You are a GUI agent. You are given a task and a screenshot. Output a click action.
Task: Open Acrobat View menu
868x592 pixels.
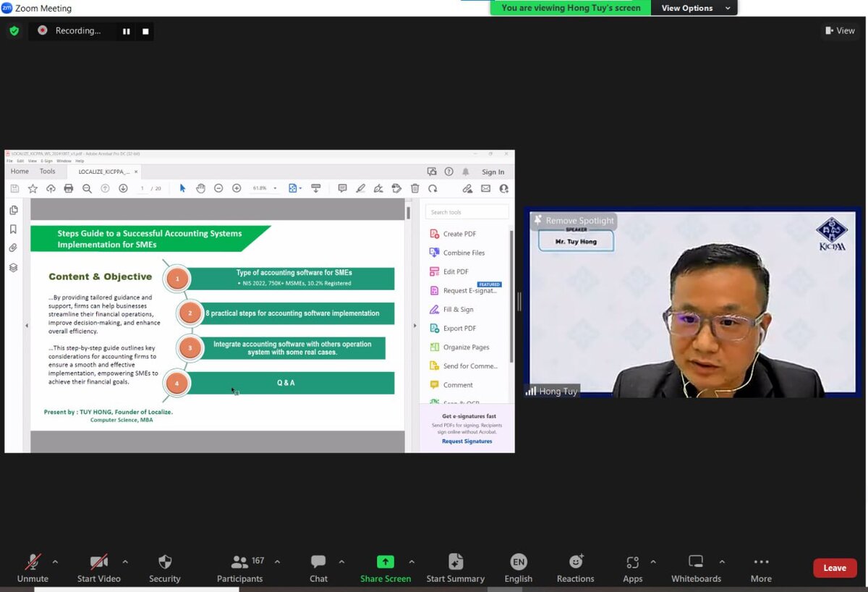[32, 161]
